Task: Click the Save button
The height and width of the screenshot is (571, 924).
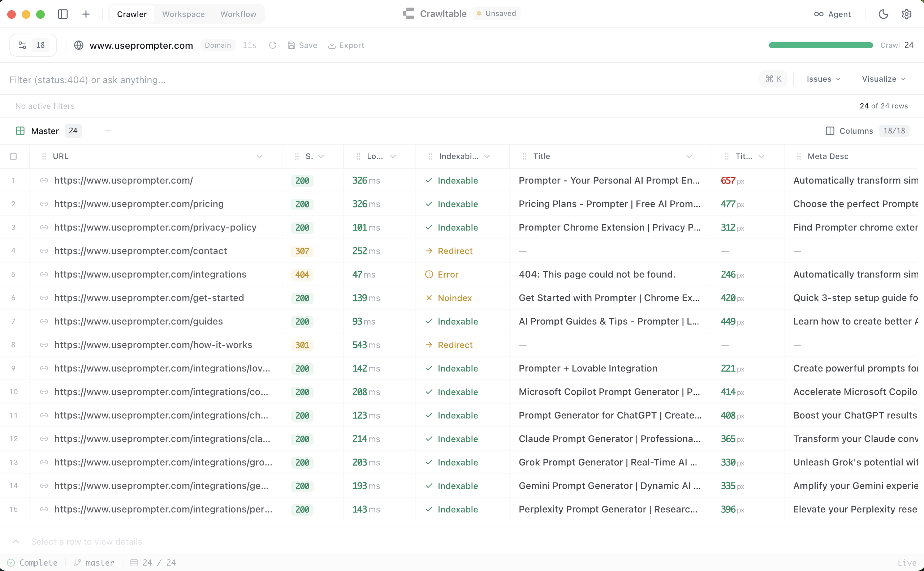Action: coord(302,45)
